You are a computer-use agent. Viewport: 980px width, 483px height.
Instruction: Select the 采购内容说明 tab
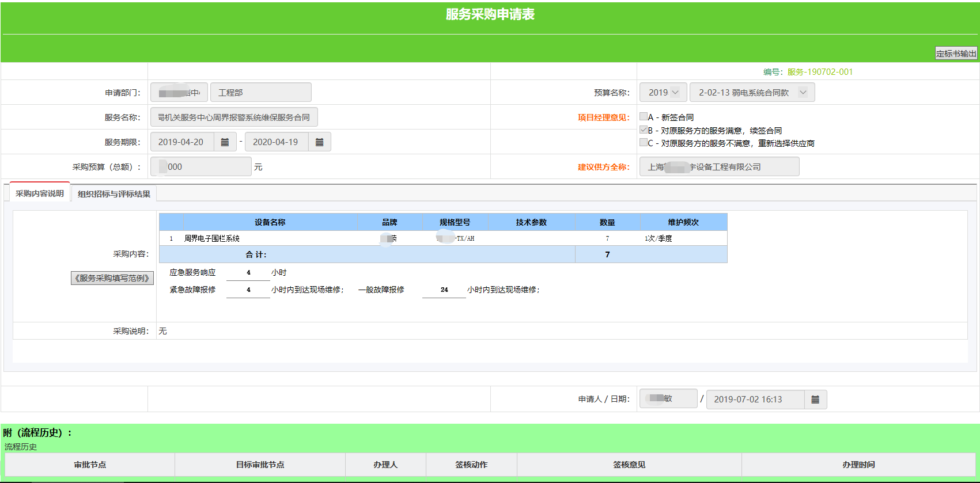tap(40, 193)
